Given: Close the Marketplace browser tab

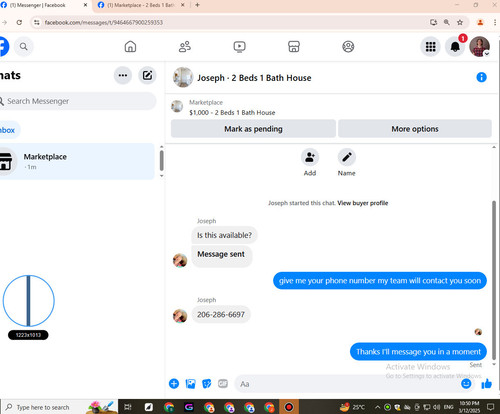Looking at the screenshot, I should (x=183, y=5).
